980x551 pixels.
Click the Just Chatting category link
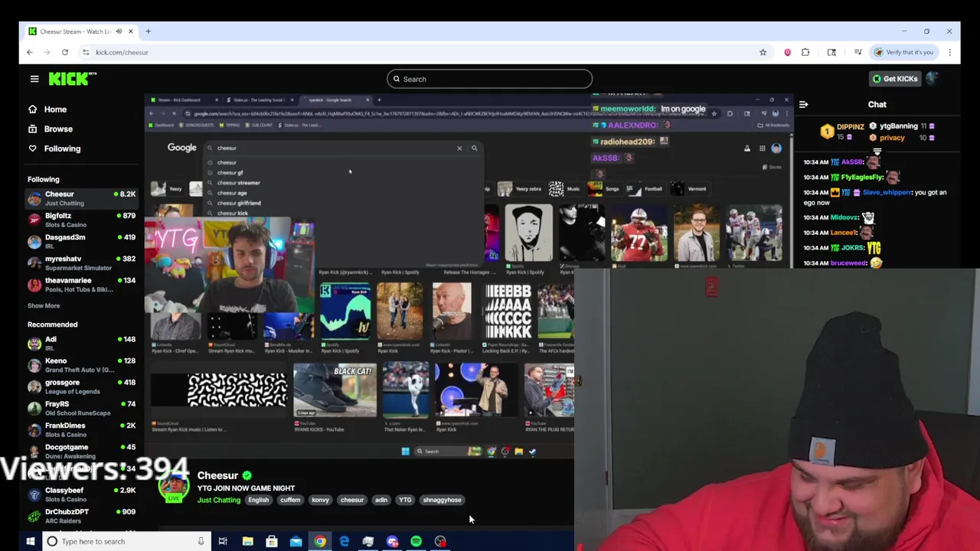click(x=219, y=500)
